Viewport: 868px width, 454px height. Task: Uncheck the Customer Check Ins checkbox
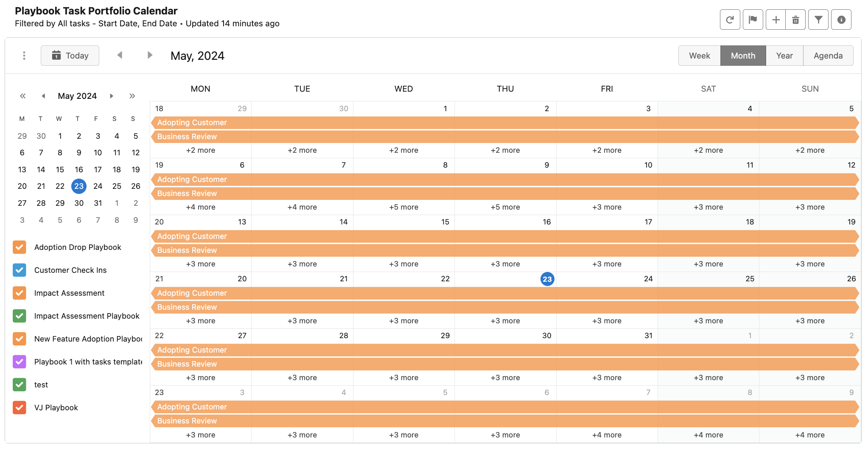point(20,270)
